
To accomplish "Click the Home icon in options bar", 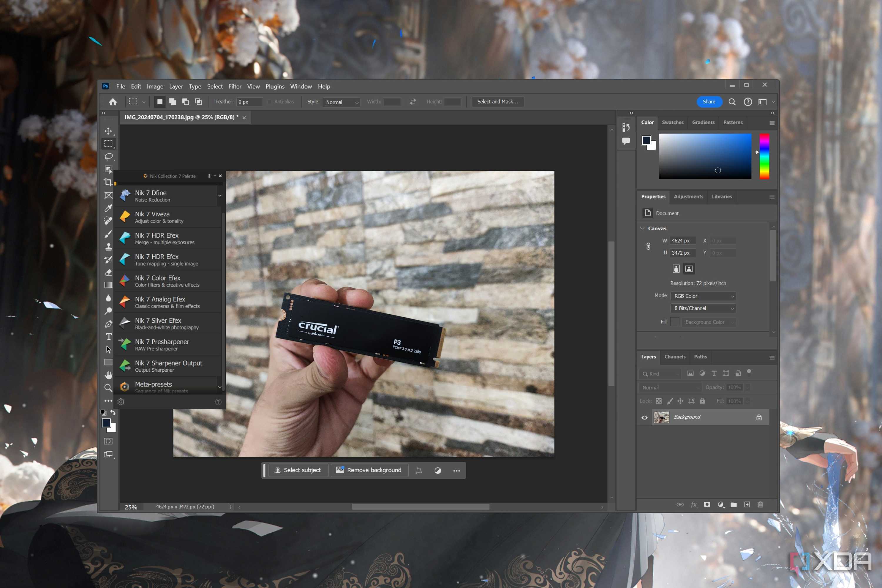I will (113, 102).
